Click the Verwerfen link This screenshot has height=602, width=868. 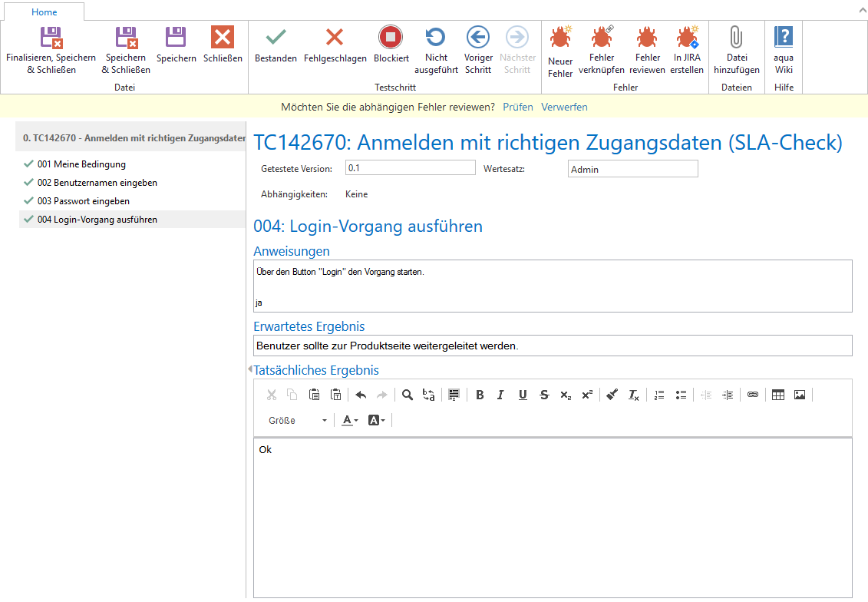tap(564, 107)
